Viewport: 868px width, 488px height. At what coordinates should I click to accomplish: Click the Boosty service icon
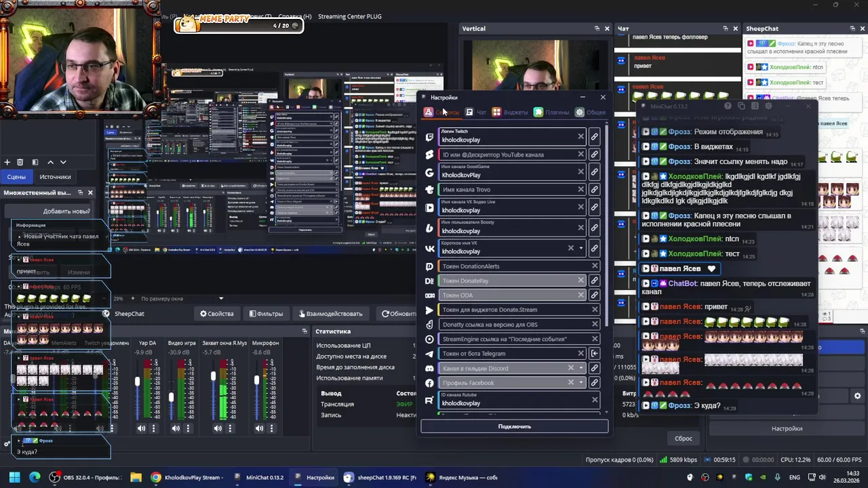pos(429,228)
